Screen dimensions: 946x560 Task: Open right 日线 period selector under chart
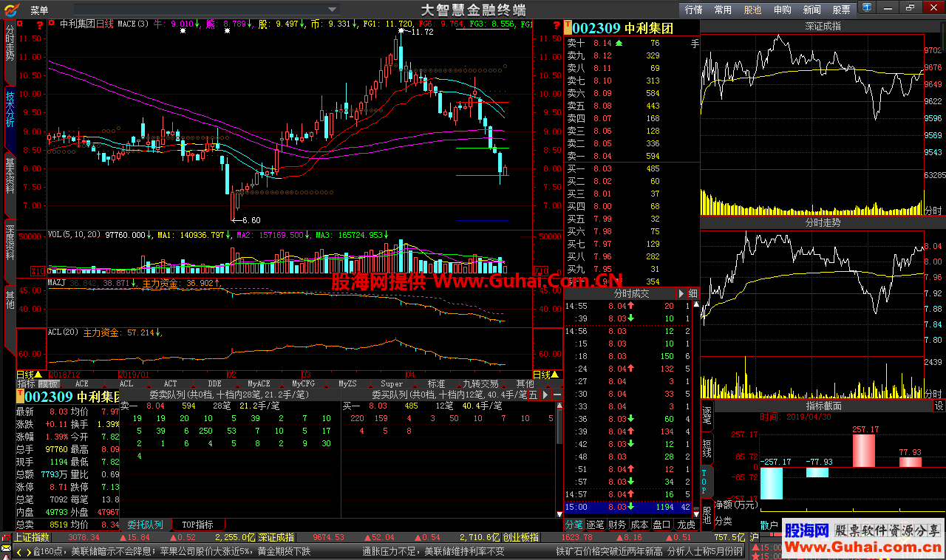coord(545,375)
